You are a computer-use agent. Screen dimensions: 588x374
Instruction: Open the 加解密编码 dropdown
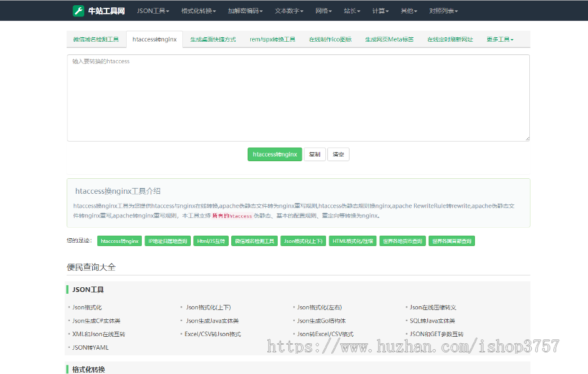pyautogui.click(x=245, y=11)
